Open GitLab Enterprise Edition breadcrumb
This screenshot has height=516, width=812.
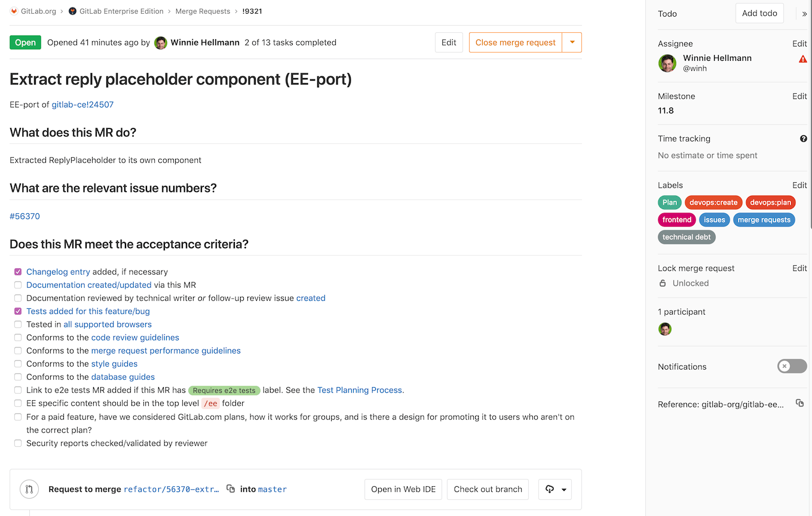(x=121, y=11)
